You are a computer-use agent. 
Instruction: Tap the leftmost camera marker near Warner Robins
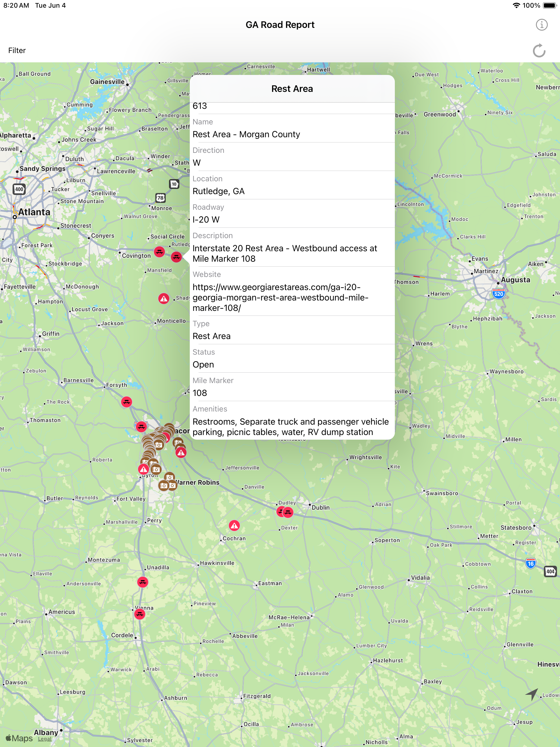pyautogui.click(x=164, y=486)
